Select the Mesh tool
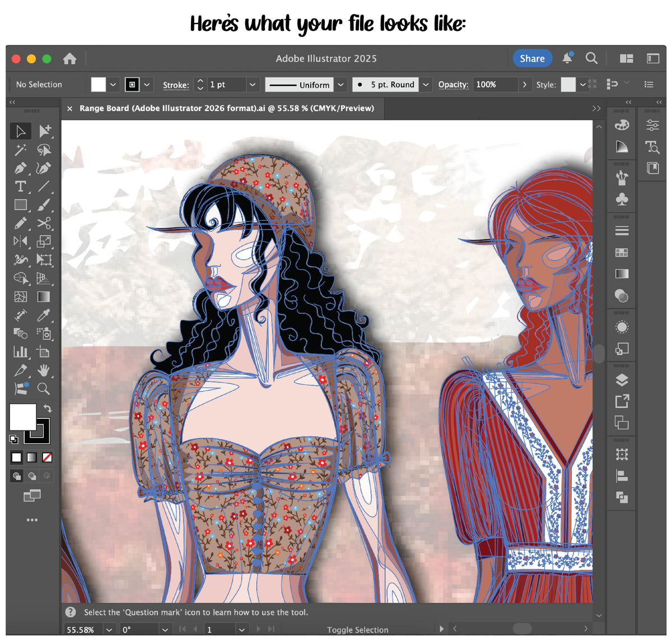 point(21,296)
